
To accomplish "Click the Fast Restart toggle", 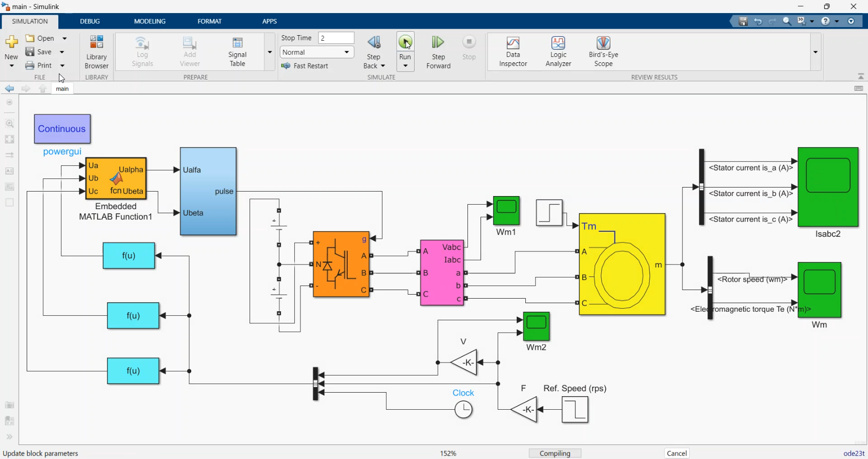I will tap(305, 66).
